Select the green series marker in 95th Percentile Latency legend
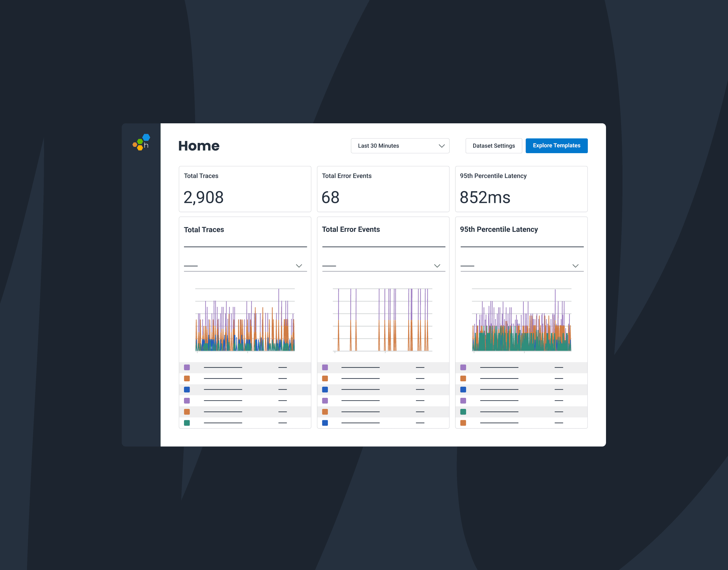Screen dimensions: 728x570 click(x=463, y=412)
